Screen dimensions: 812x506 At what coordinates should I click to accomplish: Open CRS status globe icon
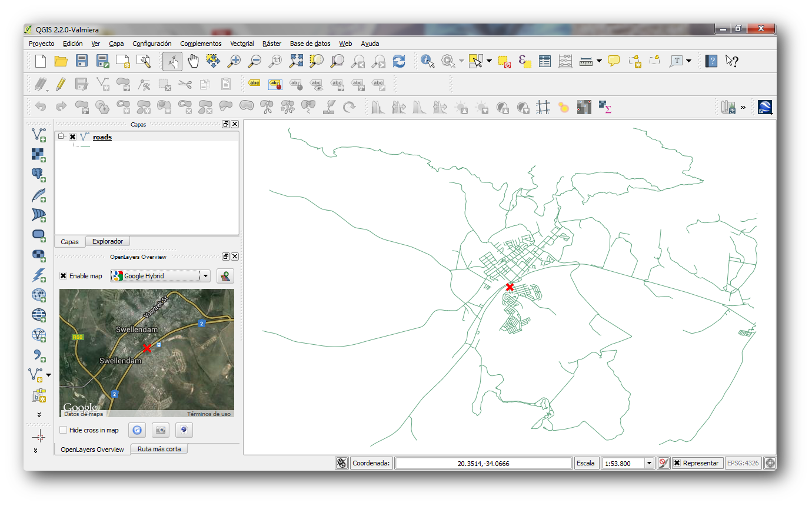click(x=770, y=463)
